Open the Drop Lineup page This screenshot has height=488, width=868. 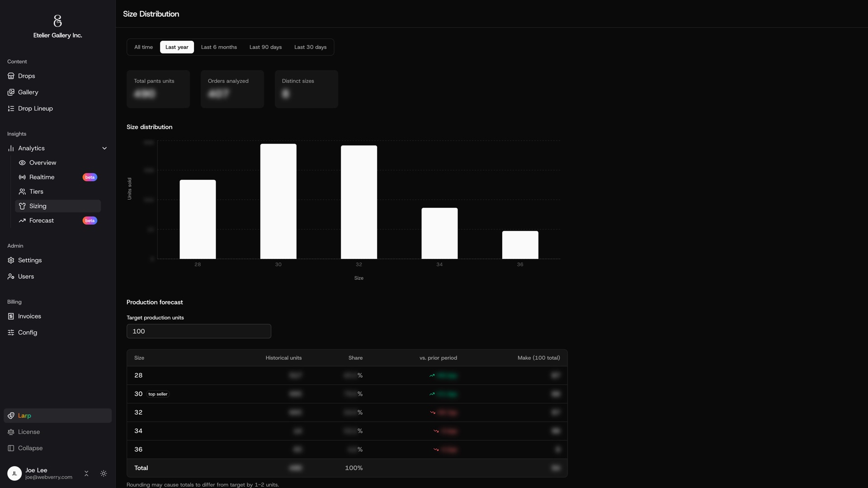[57, 108]
